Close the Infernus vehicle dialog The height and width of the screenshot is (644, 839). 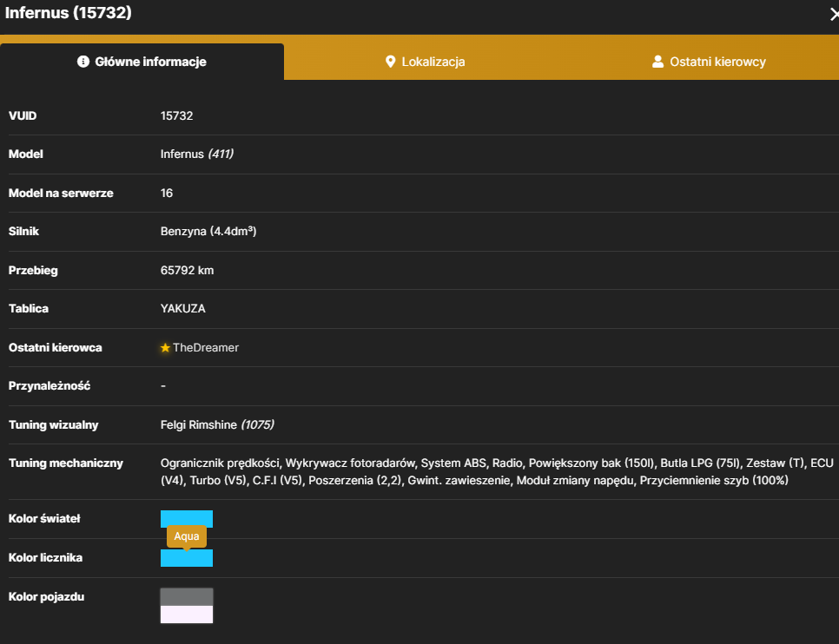click(834, 15)
